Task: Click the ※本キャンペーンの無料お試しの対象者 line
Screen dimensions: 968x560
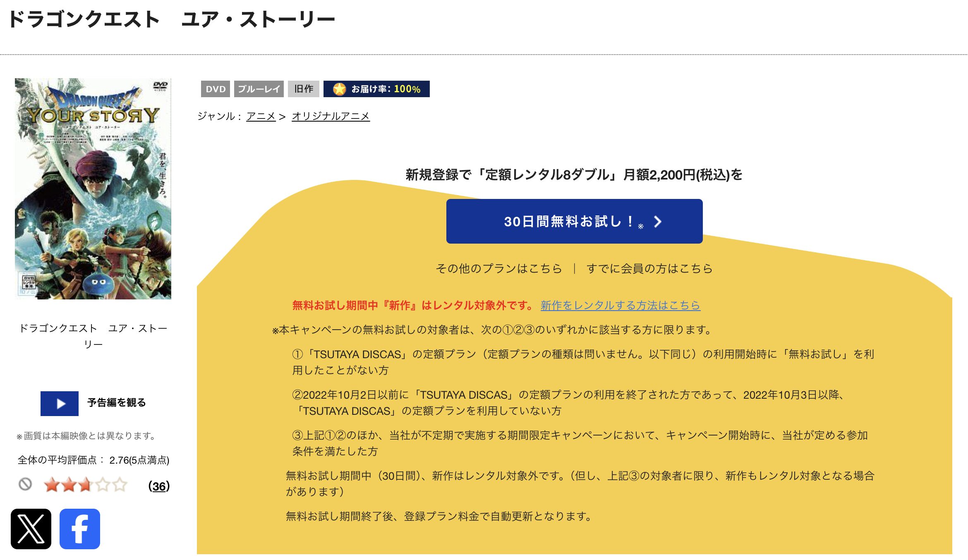Action: pyautogui.click(x=492, y=330)
